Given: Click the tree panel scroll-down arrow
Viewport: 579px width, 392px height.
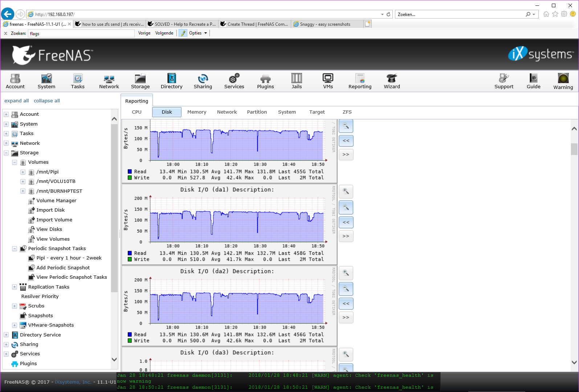Looking at the screenshot, I should click(x=114, y=360).
